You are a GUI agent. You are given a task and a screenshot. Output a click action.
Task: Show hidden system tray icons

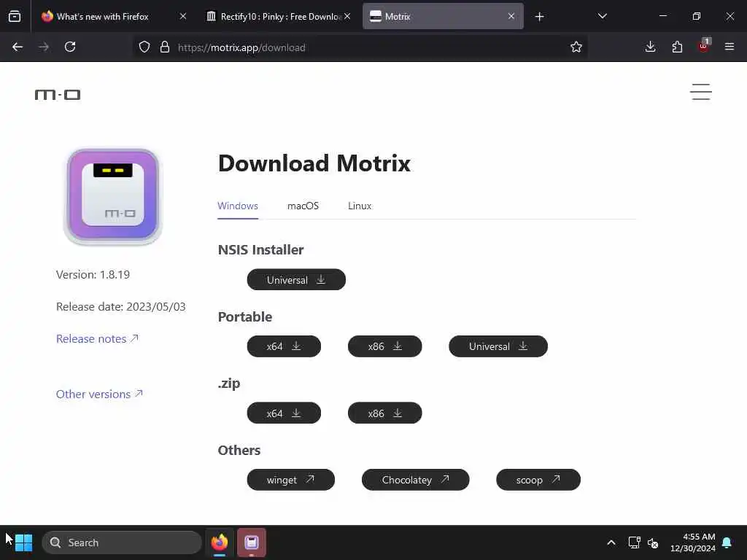[x=611, y=542]
